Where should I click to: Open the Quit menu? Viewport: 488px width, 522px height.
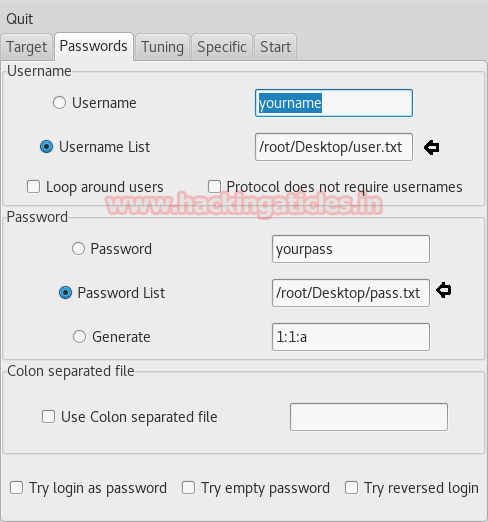(19, 19)
